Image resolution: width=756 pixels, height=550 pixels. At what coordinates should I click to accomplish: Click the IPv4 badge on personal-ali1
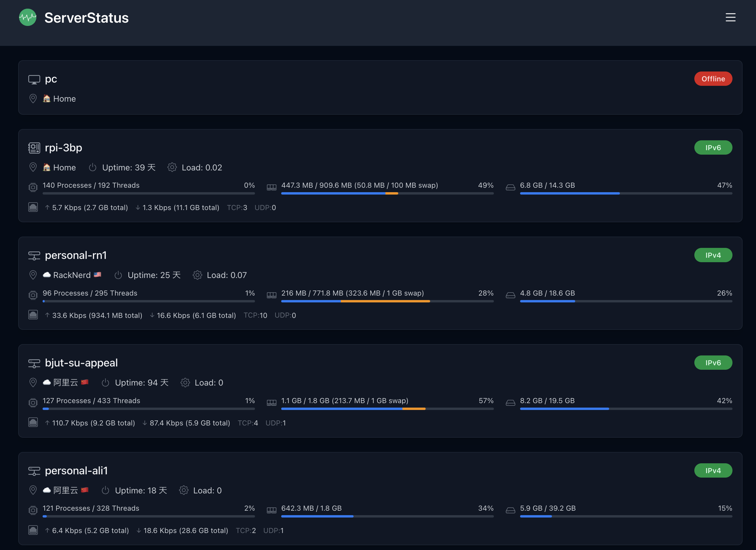[x=713, y=470]
